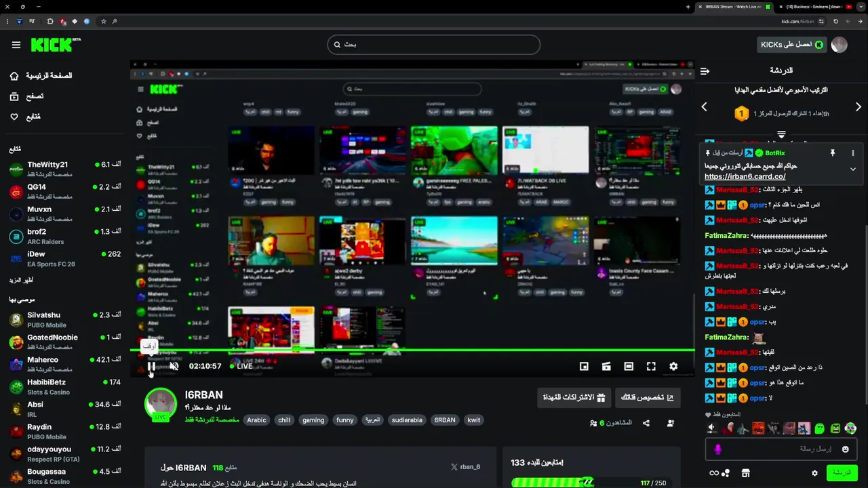Screen dimensions: 868x488
Task: Open Raydin PUBG Mobile channel
Action: pyautogui.click(x=65, y=431)
